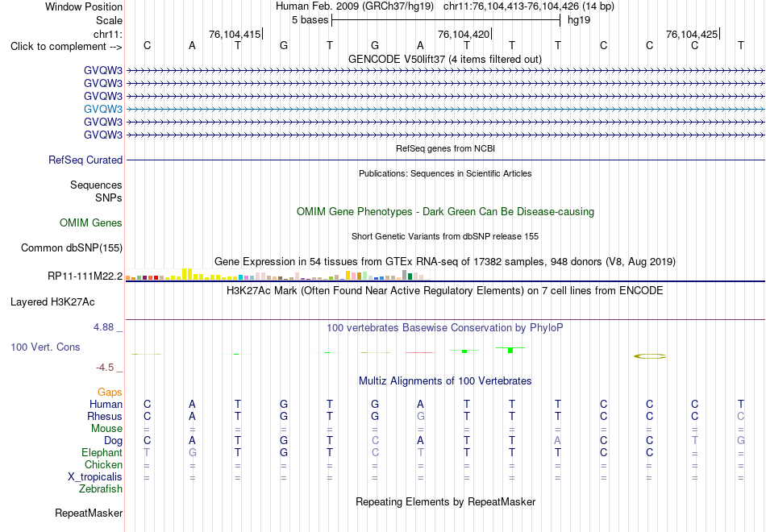Click the 100 Vert. Cons track label
Screen dimensions: 766x532
pos(45,347)
